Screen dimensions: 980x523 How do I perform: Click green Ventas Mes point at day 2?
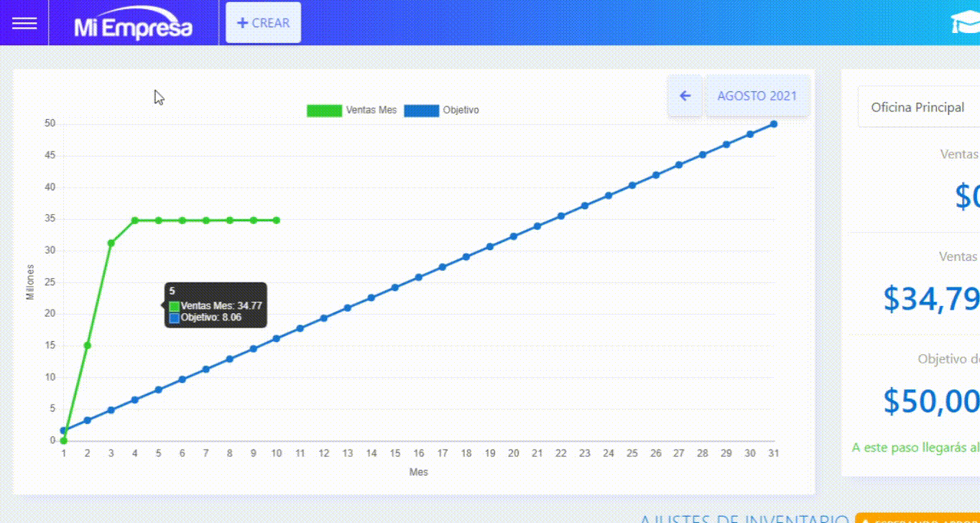click(x=87, y=345)
